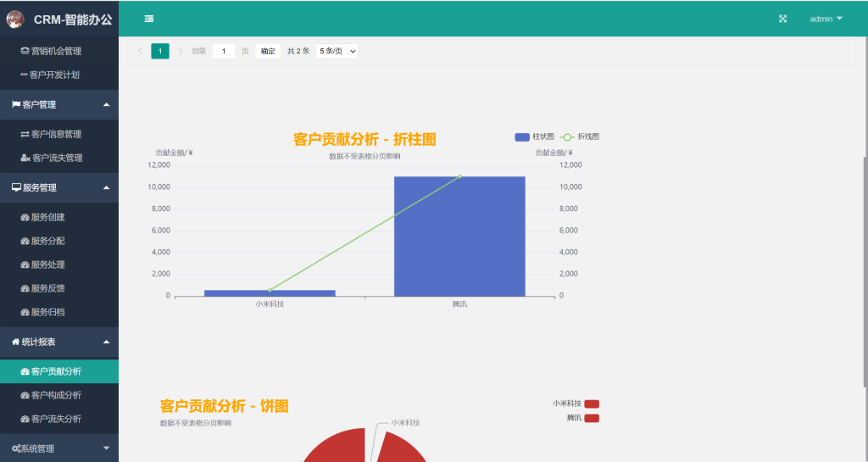Click the line point above 腾讯 bar
The height and width of the screenshot is (462, 868).
[x=459, y=176]
